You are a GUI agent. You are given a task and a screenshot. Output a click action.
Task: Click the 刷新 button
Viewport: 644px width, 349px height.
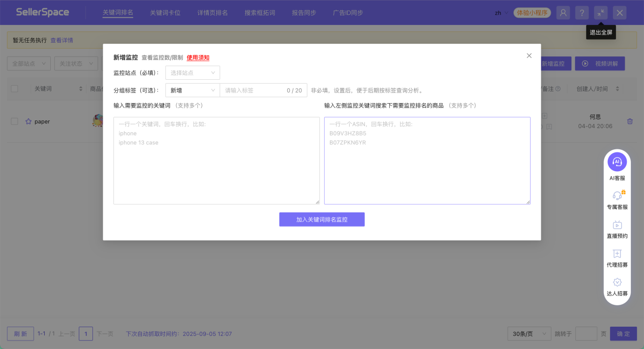20,334
